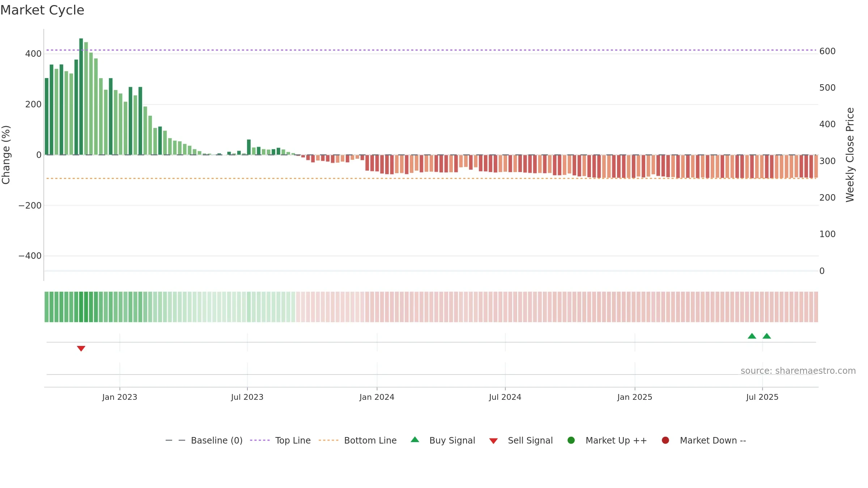Toggle the Market Up ++ legend entry
The image size is (868, 488).
607,440
